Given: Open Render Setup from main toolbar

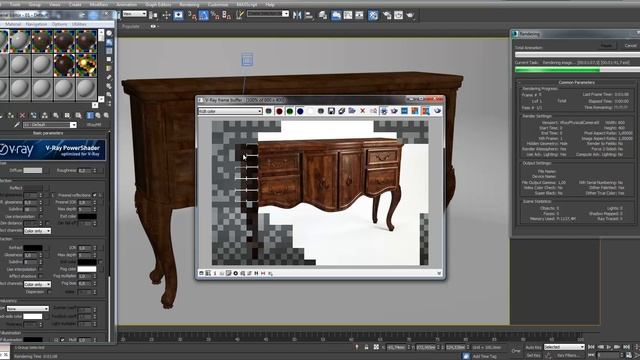Looking at the screenshot, I should (387, 16).
